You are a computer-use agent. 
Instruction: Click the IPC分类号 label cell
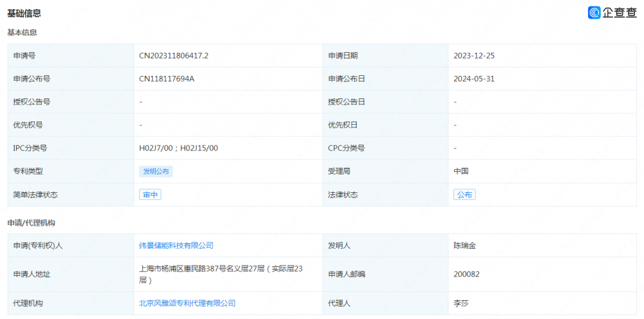[71, 148]
